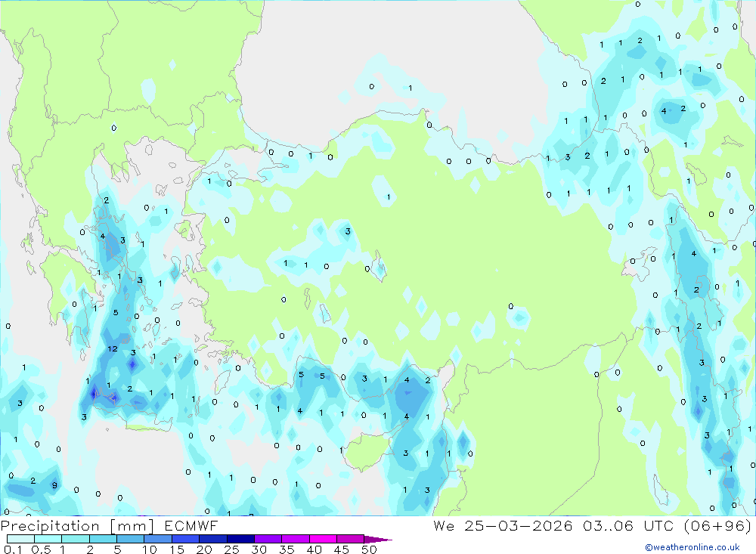Viewport: 756px width, 554px height.
Task: Click the '50' legend scale label
Action: coord(370,549)
